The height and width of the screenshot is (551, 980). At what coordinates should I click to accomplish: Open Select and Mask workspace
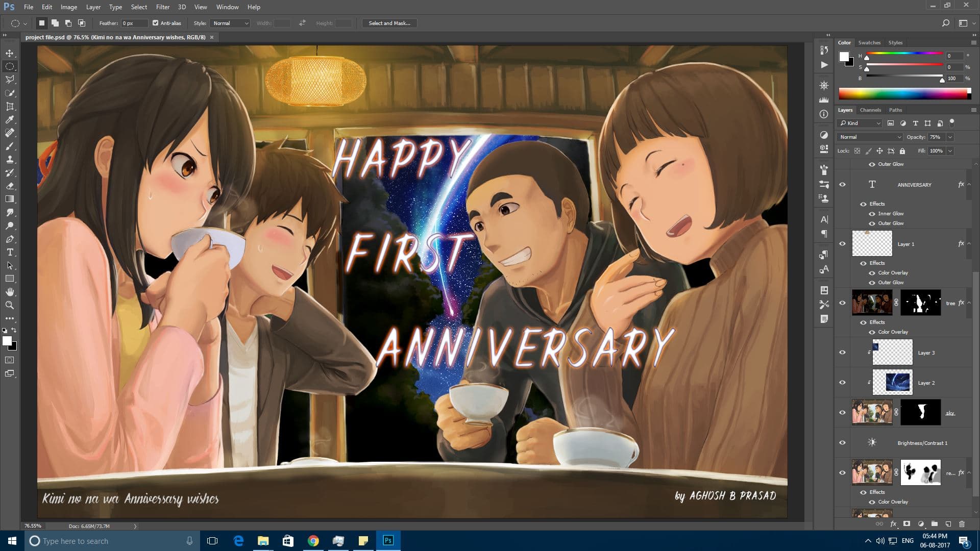point(389,23)
